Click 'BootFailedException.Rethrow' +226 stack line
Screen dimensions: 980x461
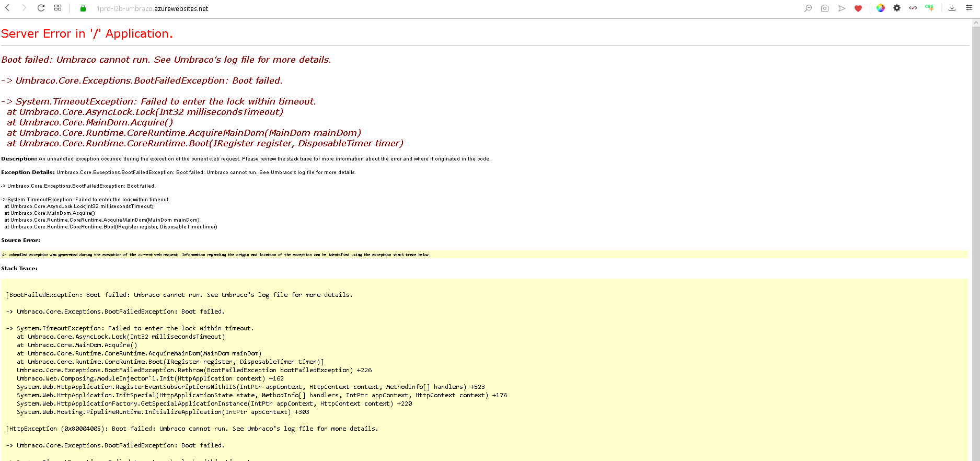pos(194,370)
